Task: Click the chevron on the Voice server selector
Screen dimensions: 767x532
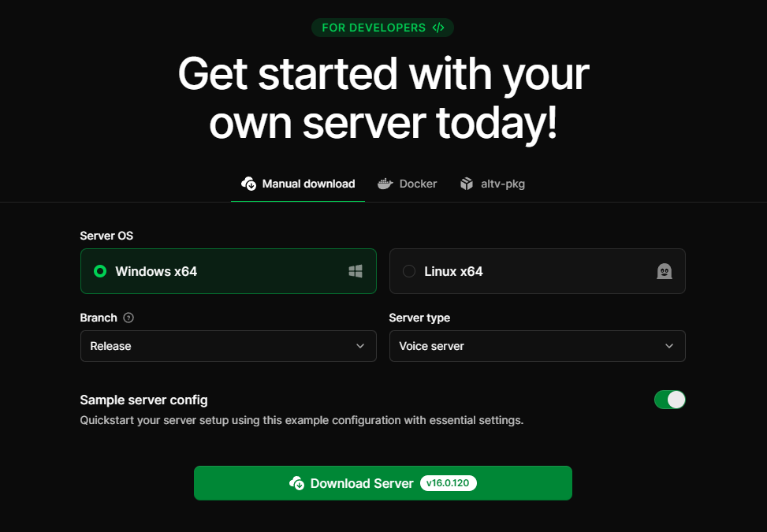Action: coord(668,346)
